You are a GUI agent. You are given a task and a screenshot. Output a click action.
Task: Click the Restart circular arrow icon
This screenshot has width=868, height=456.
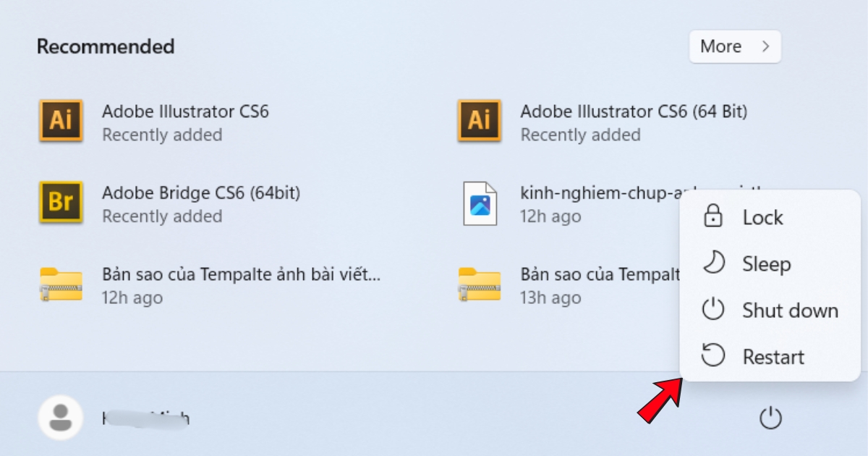coord(713,356)
